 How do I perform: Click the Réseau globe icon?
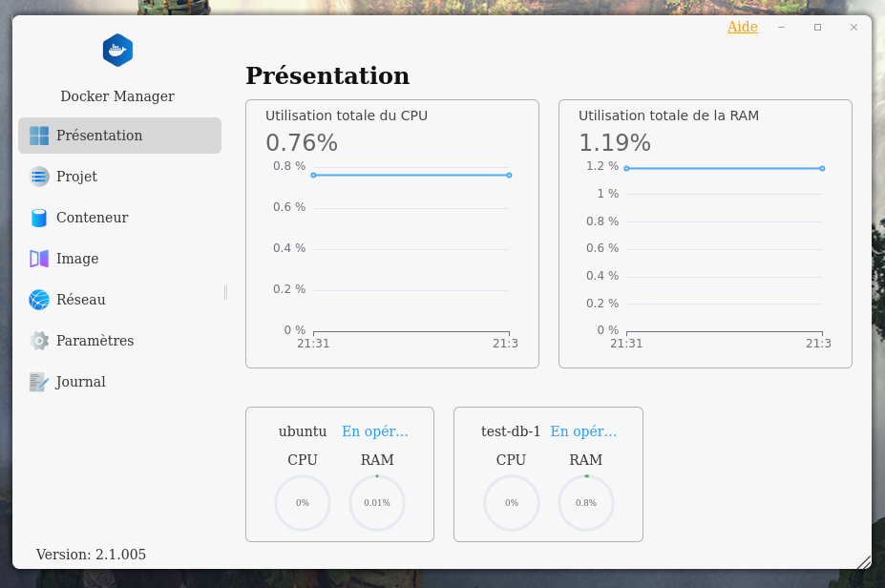pos(39,300)
